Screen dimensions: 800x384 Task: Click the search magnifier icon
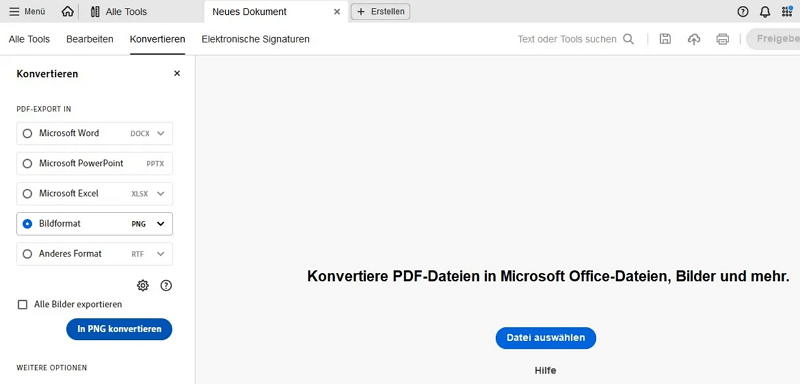pos(629,39)
